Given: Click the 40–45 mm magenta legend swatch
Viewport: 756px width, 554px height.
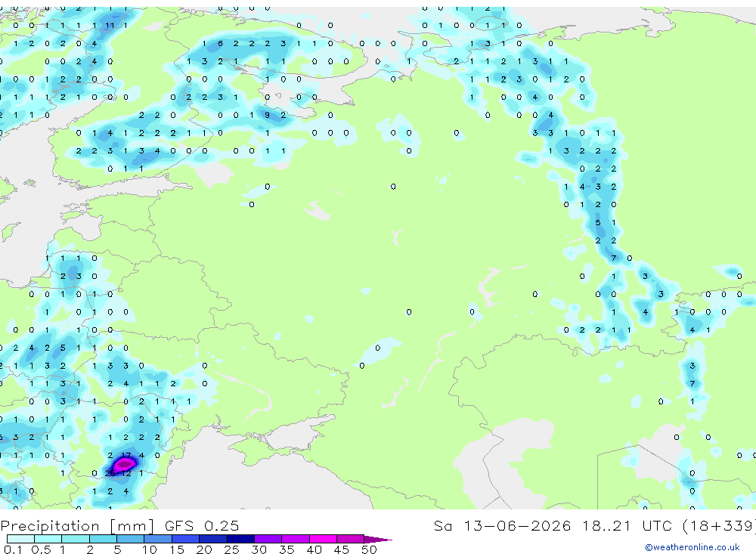Looking at the screenshot, I should [323, 539].
